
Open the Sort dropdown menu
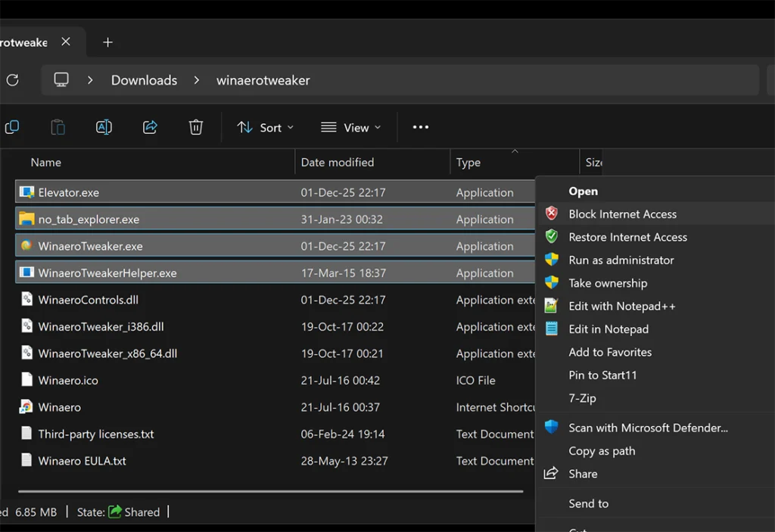265,127
